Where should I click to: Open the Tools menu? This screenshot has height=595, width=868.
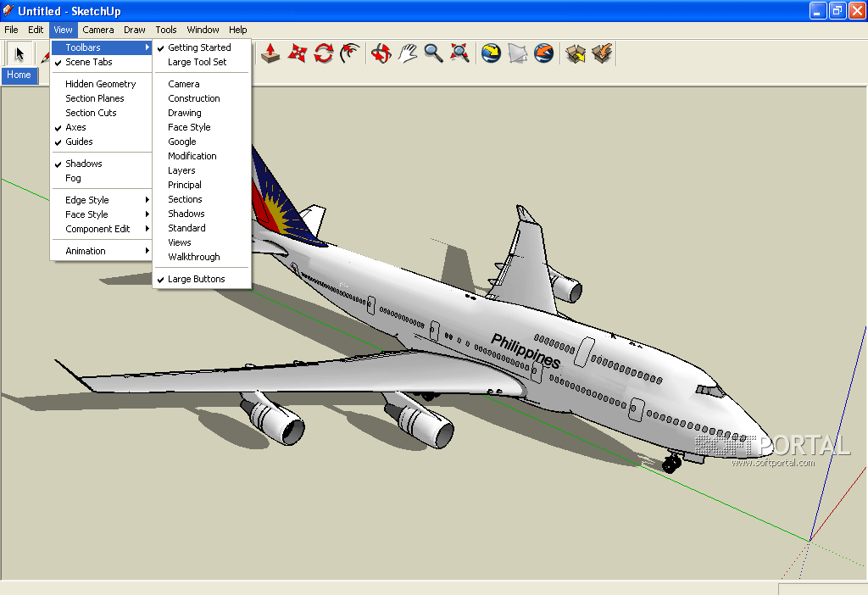[166, 30]
